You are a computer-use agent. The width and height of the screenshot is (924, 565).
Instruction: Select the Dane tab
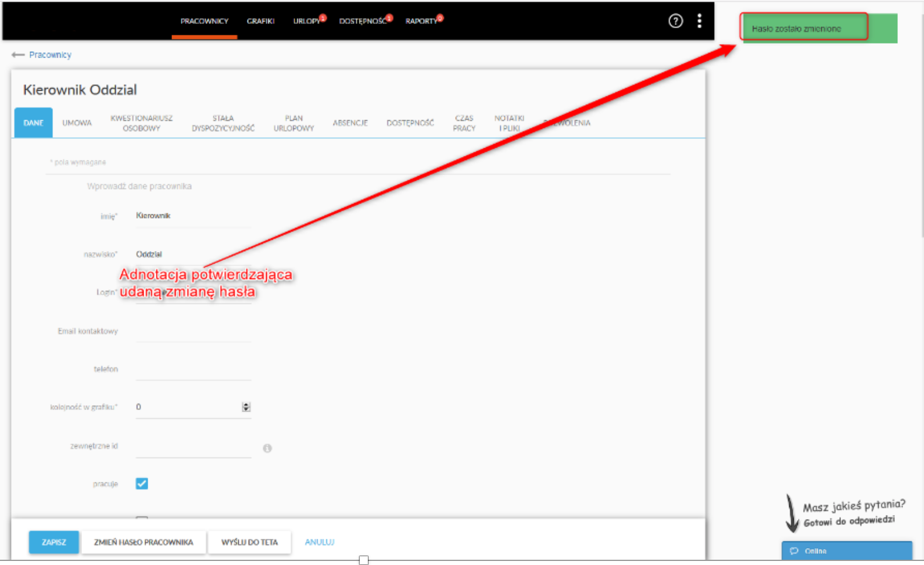[33, 123]
